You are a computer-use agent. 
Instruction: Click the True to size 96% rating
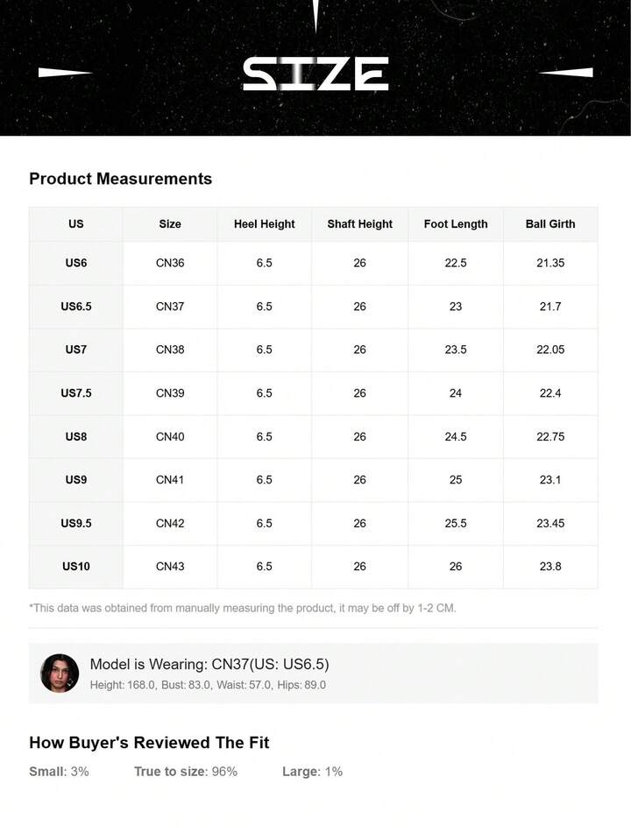click(186, 772)
